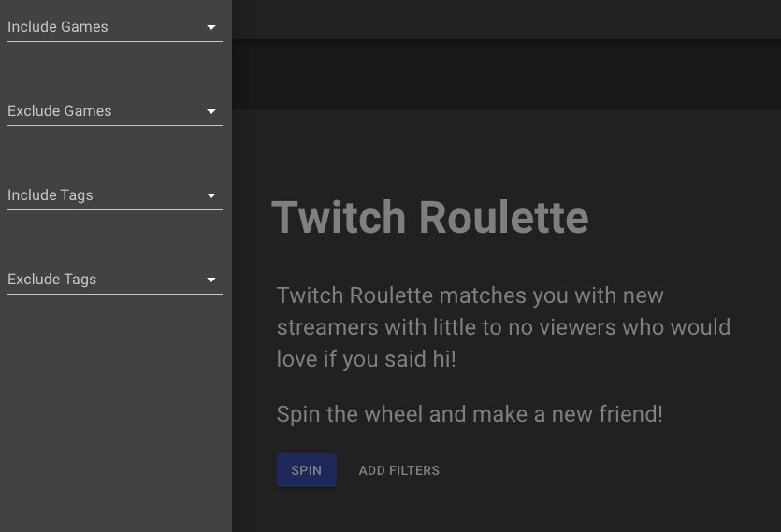Click the underline beneath Exclude Tags

pyautogui.click(x=115, y=294)
